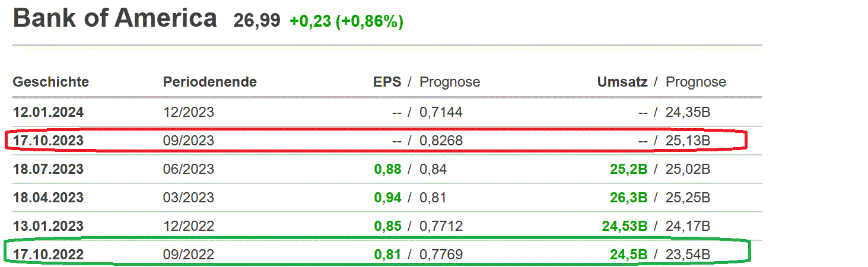Click the 17.10.2022 date circled in green

click(49, 255)
